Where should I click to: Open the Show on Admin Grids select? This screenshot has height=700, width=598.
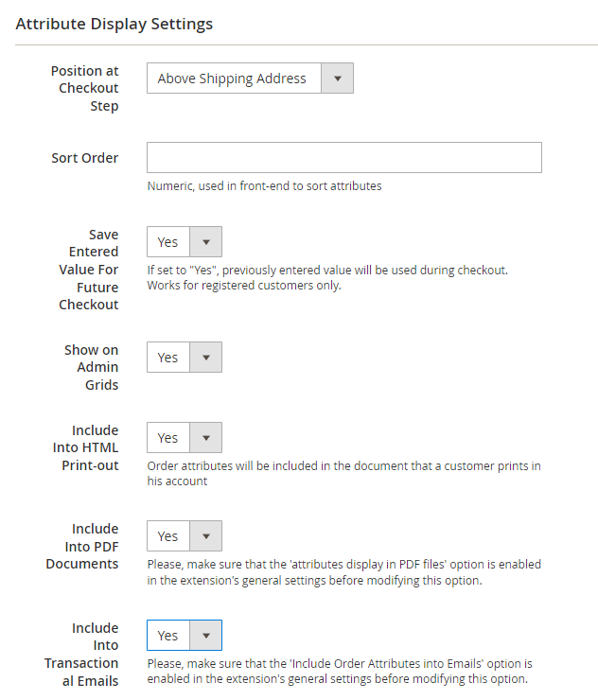click(x=169, y=358)
